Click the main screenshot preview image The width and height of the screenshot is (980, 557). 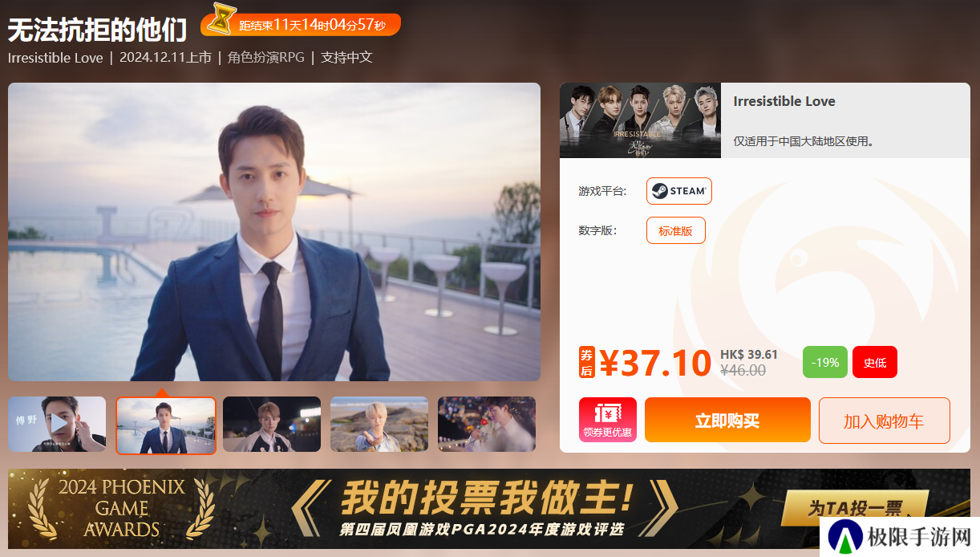point(274,232)
